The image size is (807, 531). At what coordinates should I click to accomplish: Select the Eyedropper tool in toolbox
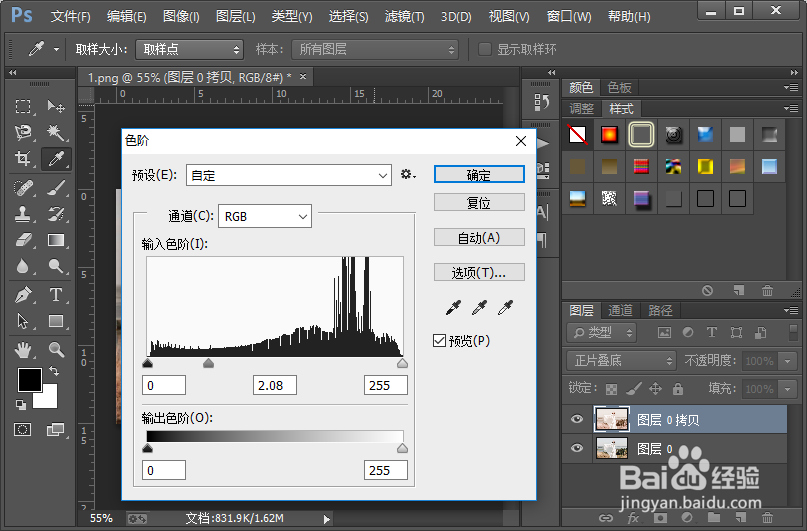(56, 158)
